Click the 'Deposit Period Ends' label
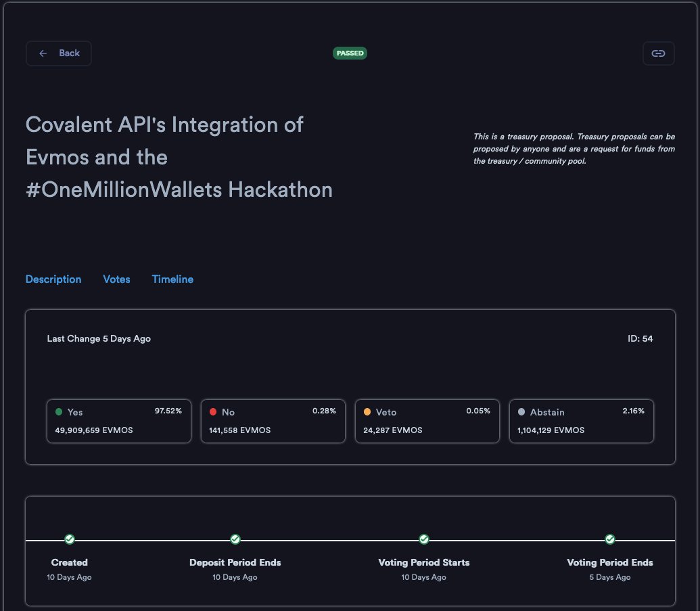 [235, 563]
